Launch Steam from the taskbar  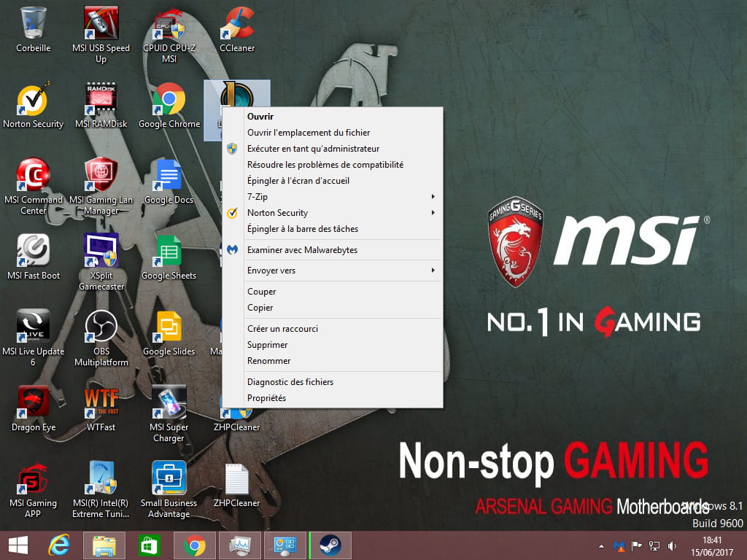pos(330,545)
